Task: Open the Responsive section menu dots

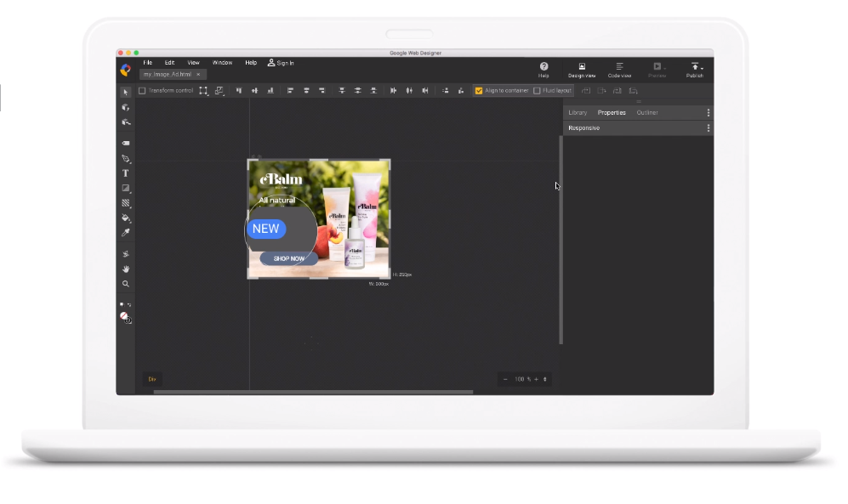Action: point(709,127)
